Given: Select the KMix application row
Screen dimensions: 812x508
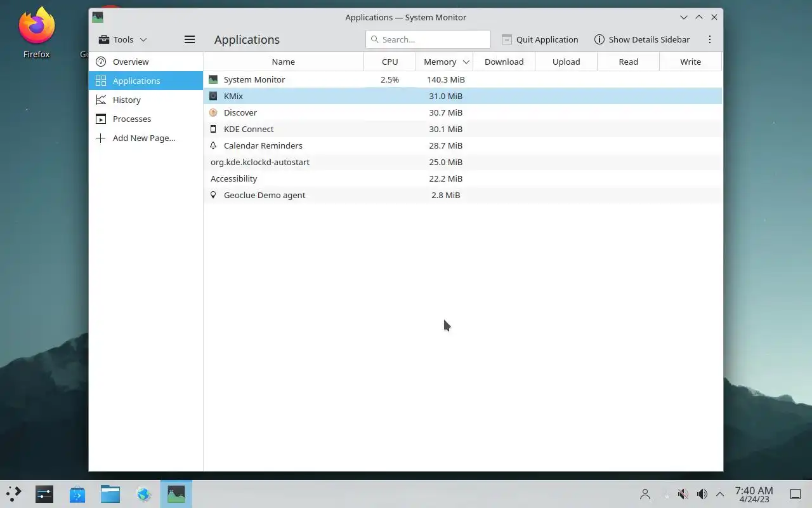Looking at the screenshot, I should (x=462, y=96).
